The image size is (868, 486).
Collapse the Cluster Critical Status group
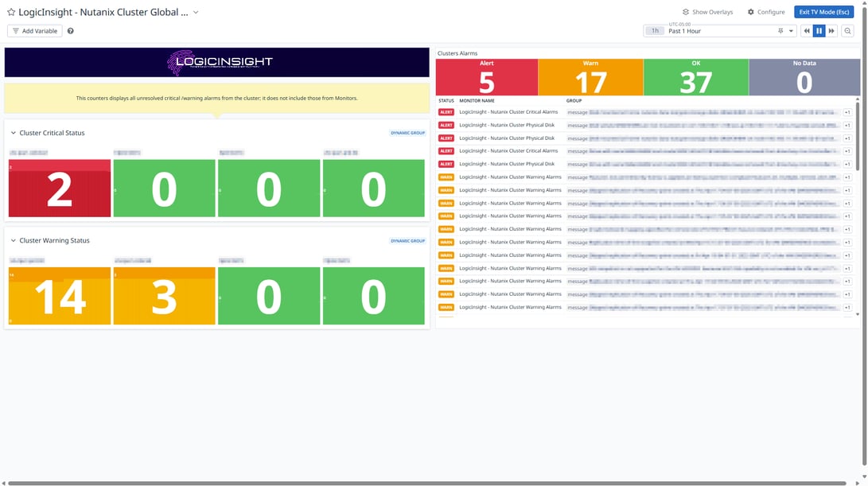pyautogui.click(x=14, y=133)
